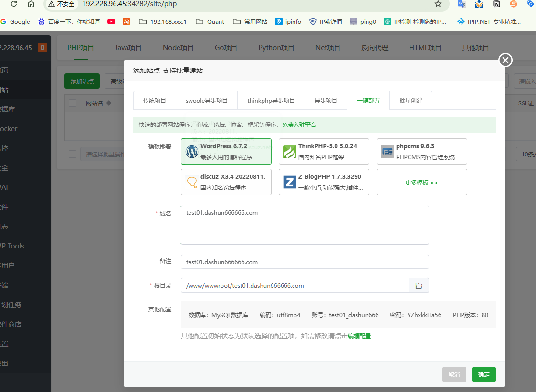
Task: Open the Python项目 tab
Action: click(x=276, y=48)
